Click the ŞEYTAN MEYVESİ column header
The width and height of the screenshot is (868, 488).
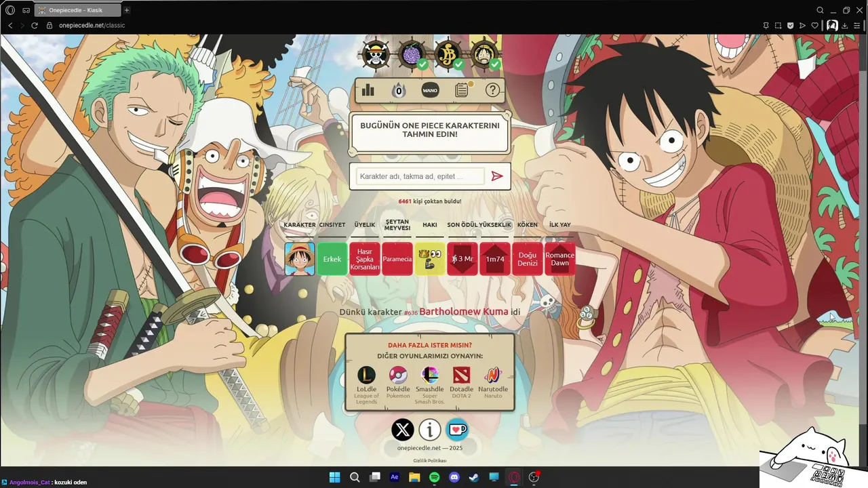(397, 225)
